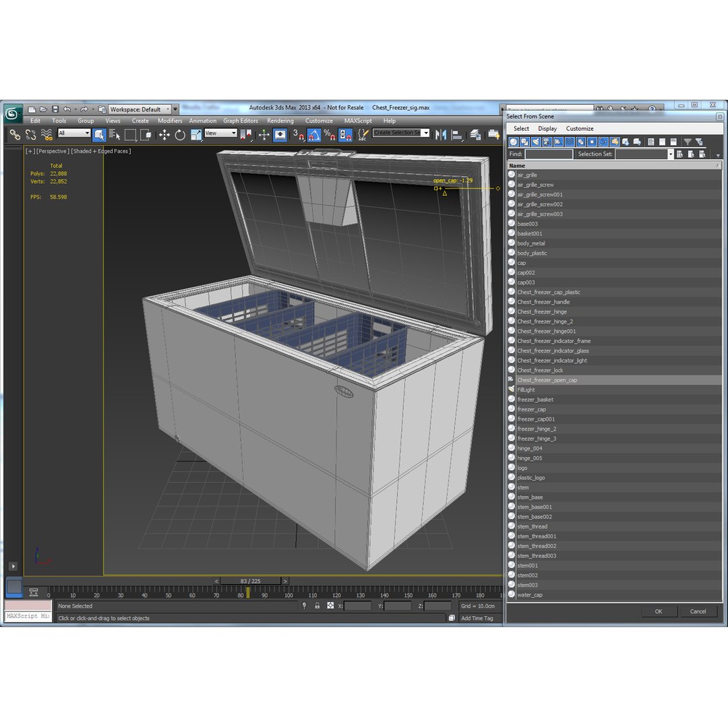The width and height of the screenshot is (728, 728).
Task: Toggle Display Geometry filter in Select From Scene
Action: click(513, 142)
